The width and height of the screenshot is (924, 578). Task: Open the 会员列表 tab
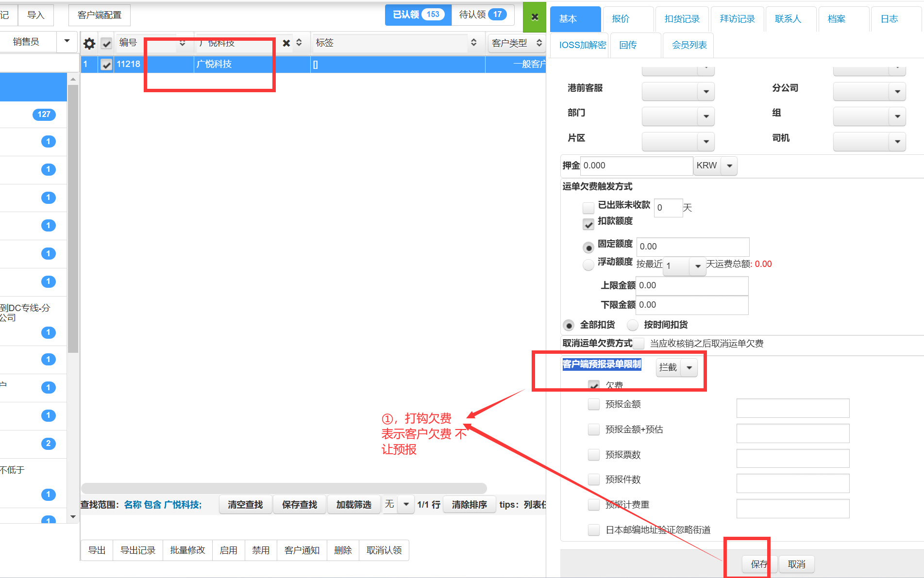pyautogui.click(x=689, y=45)
